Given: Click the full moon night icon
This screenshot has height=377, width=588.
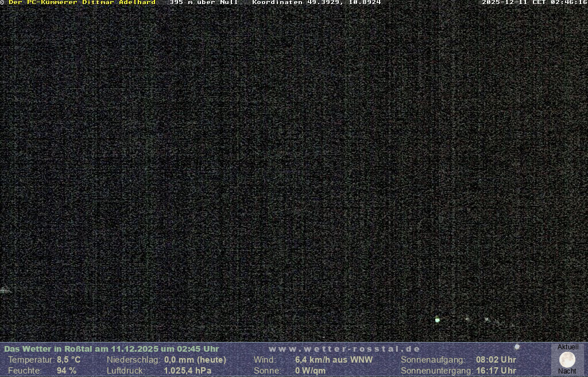Looking at the screenshot, I should (567, 360).
